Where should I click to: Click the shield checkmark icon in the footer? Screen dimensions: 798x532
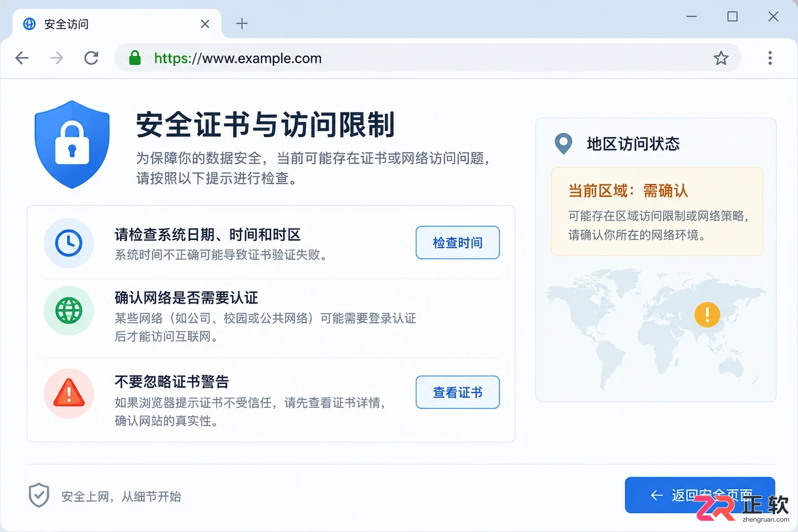(39, 495)
